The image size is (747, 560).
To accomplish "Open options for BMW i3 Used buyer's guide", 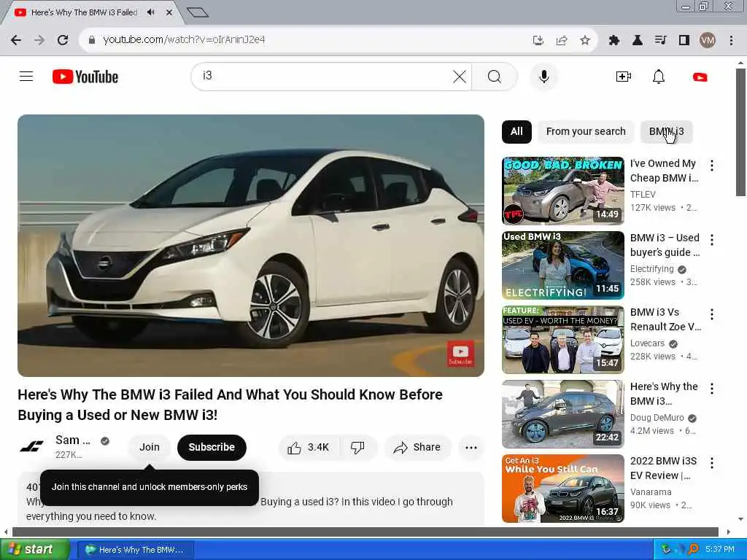I will [712, 239].
